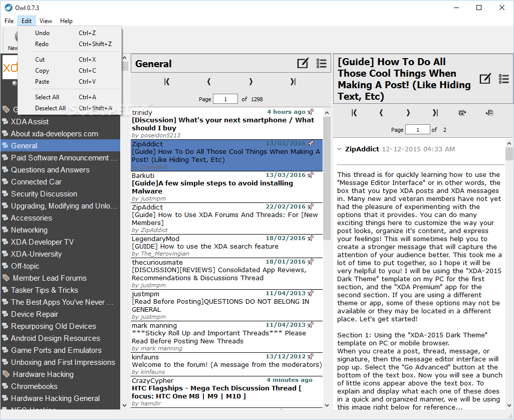Click the forum icon beside XDA Assist
The width and height of the screenshot is (514, 420).
click(x=5, y=121)
